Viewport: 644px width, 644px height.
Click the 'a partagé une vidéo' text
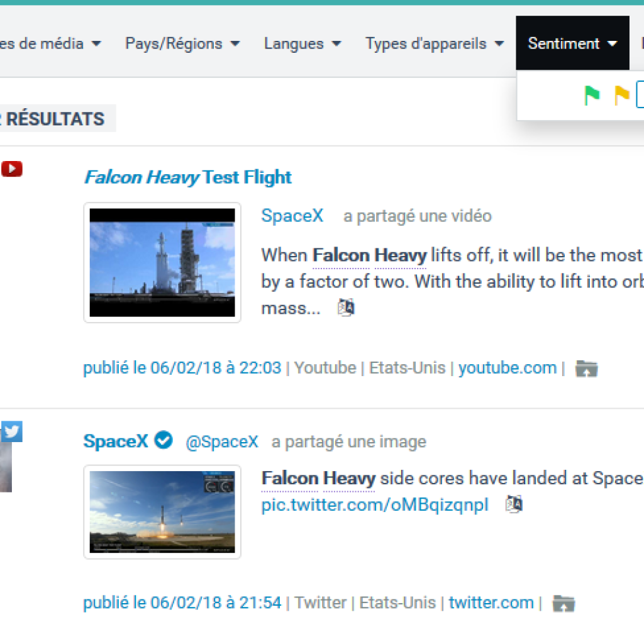pyautogui.click(x=418, y=216)
